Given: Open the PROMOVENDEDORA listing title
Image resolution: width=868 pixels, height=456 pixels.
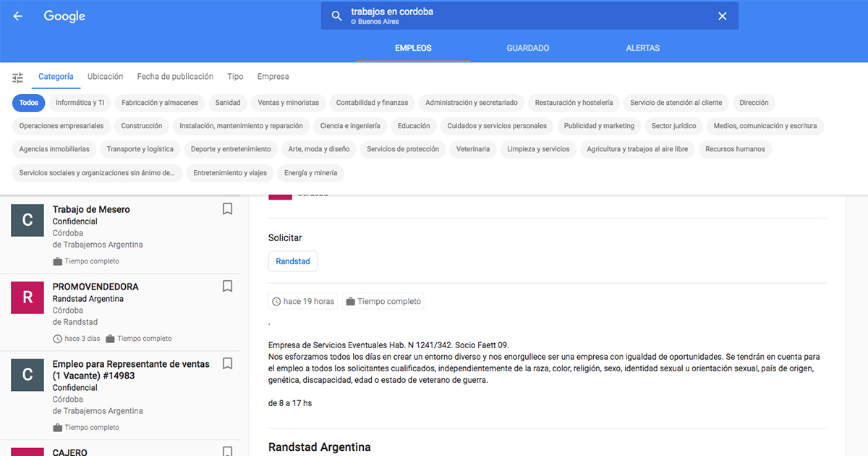Looking at the screenshot, I should 95,287.
